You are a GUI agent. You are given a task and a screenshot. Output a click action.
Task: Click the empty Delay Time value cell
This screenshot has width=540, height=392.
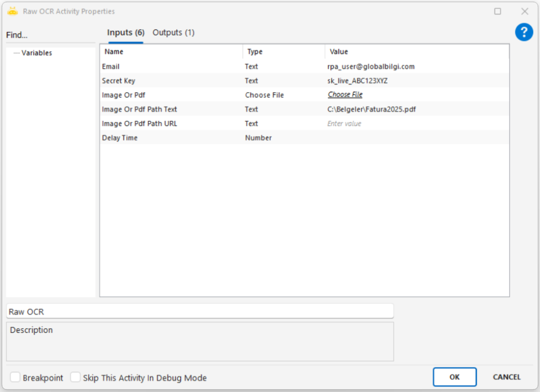416,138
